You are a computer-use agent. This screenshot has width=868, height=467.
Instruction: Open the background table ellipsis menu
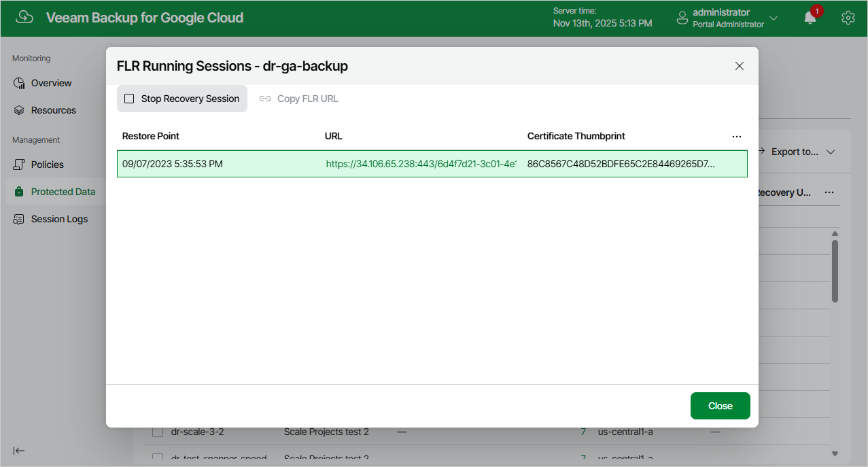click(x=829, y=192)
